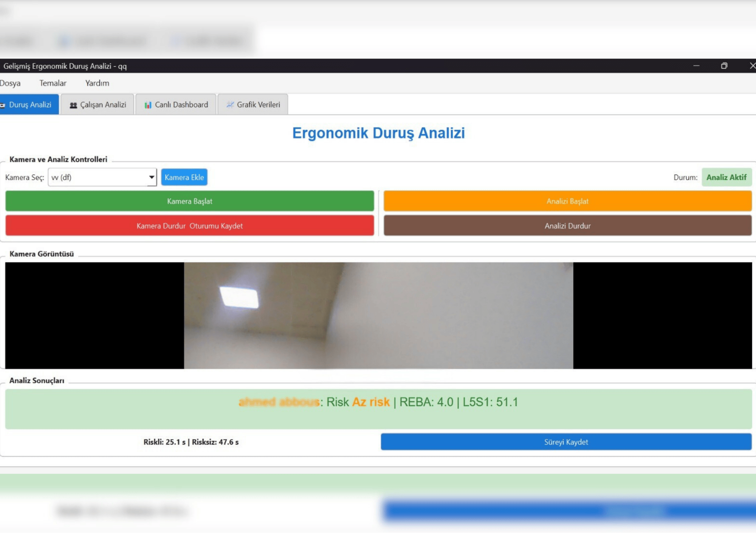Start the camera with Kamera Başlat
This screenshot has width=756, height=533.
click(190, 201)
